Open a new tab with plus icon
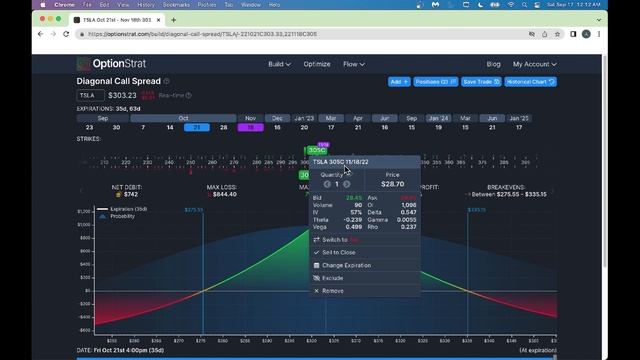 click(x=173, y=20)
